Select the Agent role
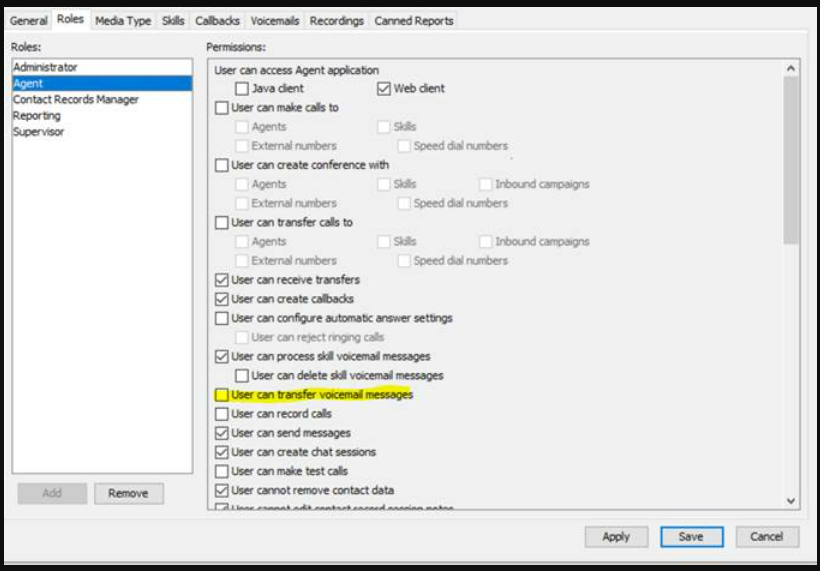 (x=102, y=83)
